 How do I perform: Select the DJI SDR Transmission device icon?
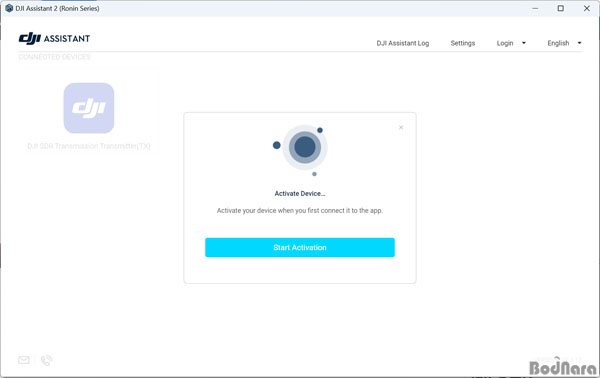point(89,108)
